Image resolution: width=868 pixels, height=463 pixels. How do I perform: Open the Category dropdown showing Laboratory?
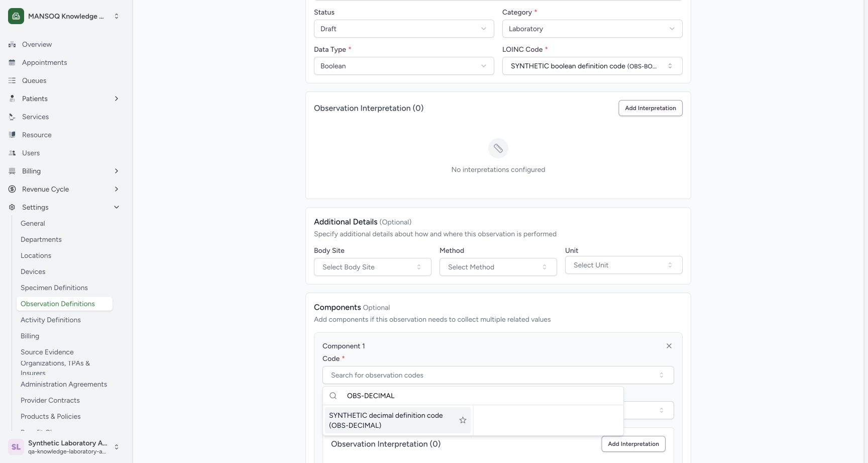point(592,29)
